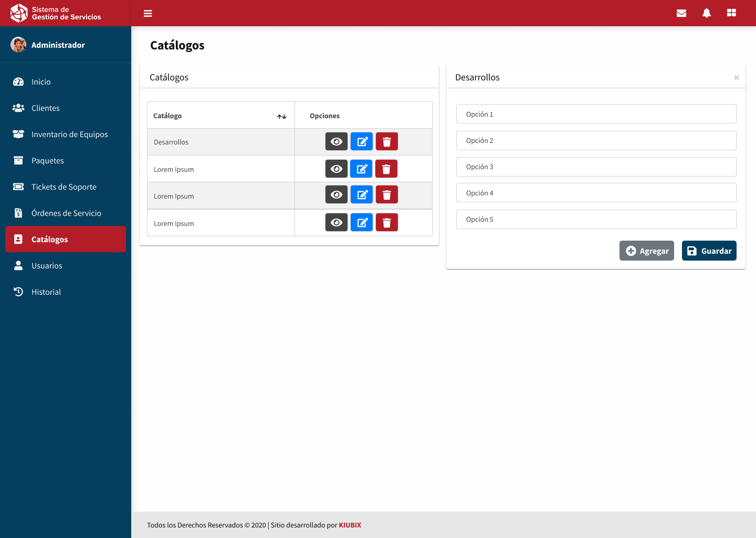Click edit icon in second table row
The height and width of the screenshot is (538, 756).
[x=361, y=169]
